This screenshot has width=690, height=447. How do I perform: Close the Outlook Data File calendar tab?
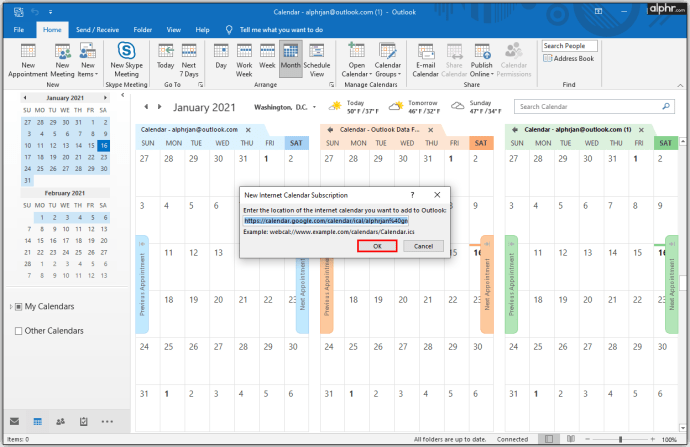click(x=431, y=130)
